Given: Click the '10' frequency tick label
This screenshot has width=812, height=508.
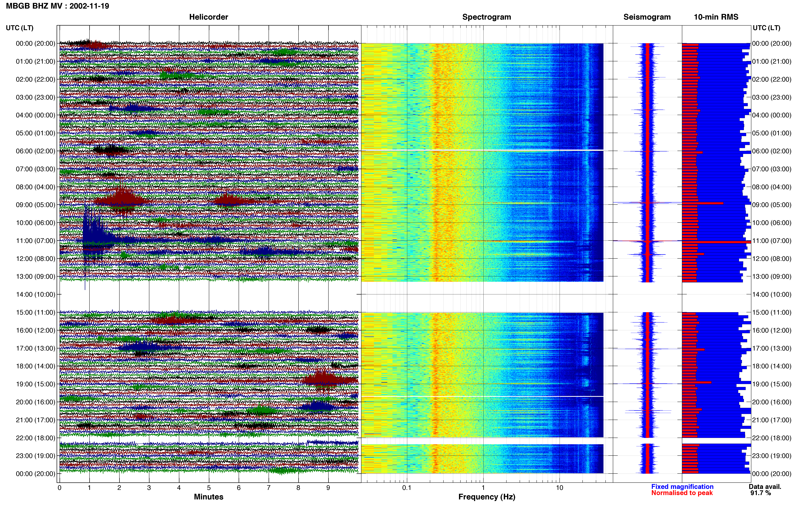Looking at the screenshot, I should [559, 487].
